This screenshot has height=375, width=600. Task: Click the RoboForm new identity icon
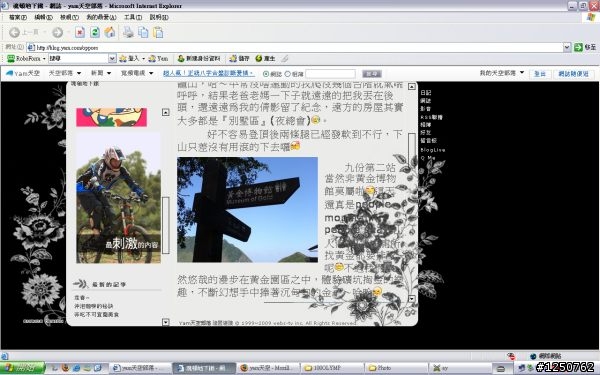[x=181, y=59]
